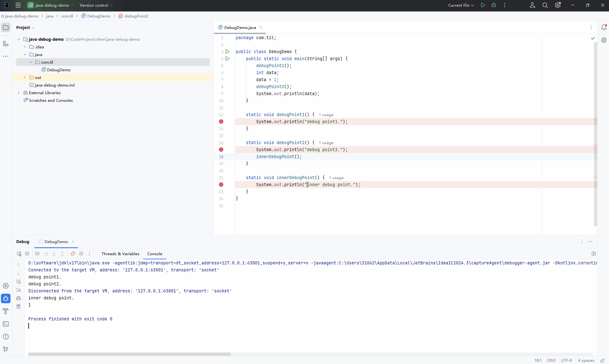
Task: Select the DebugDemo debug session tab
Action: [x=56, y=241]
